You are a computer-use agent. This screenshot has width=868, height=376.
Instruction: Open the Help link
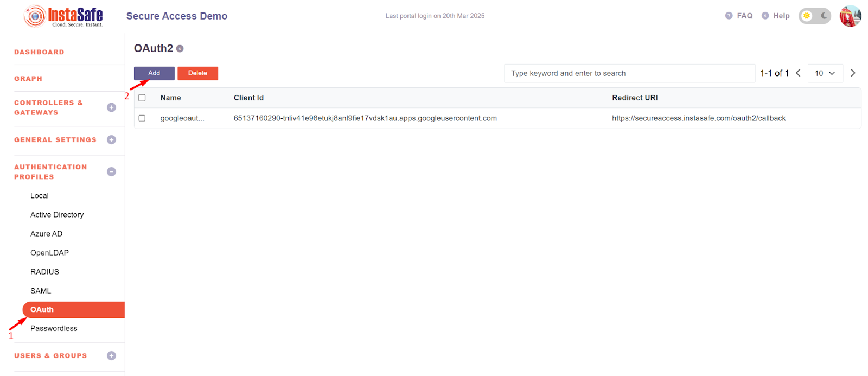point(781,16)
